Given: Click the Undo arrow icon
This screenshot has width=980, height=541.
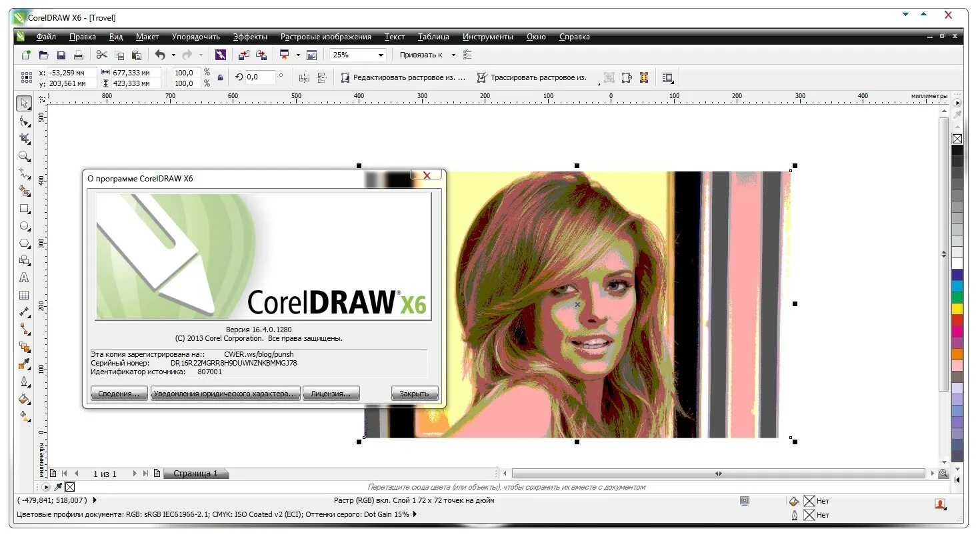Looking at the screenshot, I should click(x=160, y=55).
